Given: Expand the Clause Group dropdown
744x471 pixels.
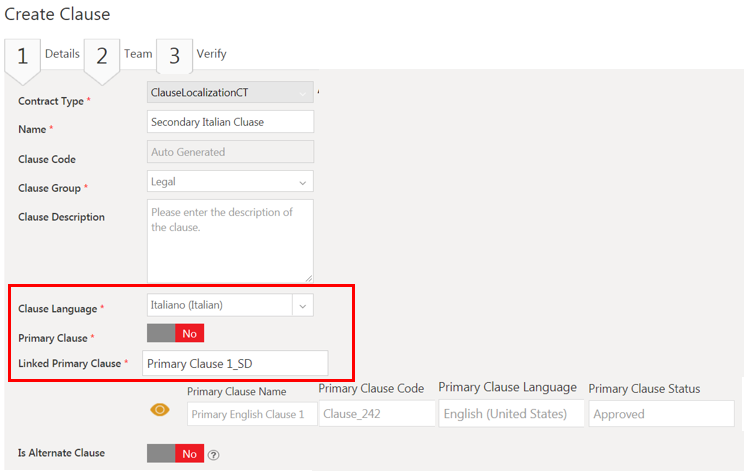Looking at the screenshot, I should click(301, 182).
